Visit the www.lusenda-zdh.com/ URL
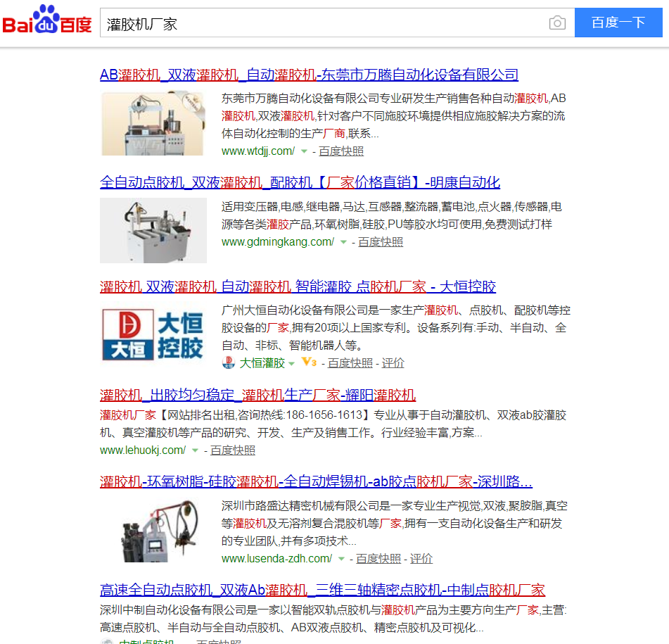669x644 pixels. (x=276, y=559)
